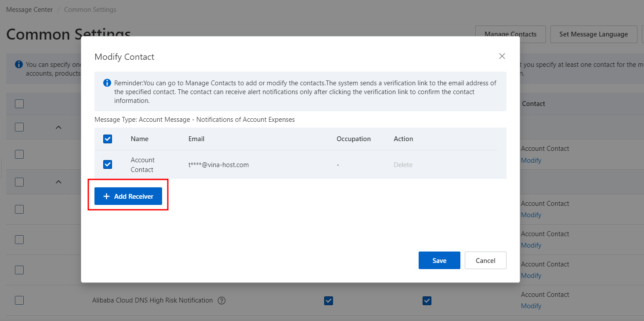Screen dimensions: 644x321
Task: Click Name column header in the dialog table
Action: pyautogui.click(x=140, y=139)
